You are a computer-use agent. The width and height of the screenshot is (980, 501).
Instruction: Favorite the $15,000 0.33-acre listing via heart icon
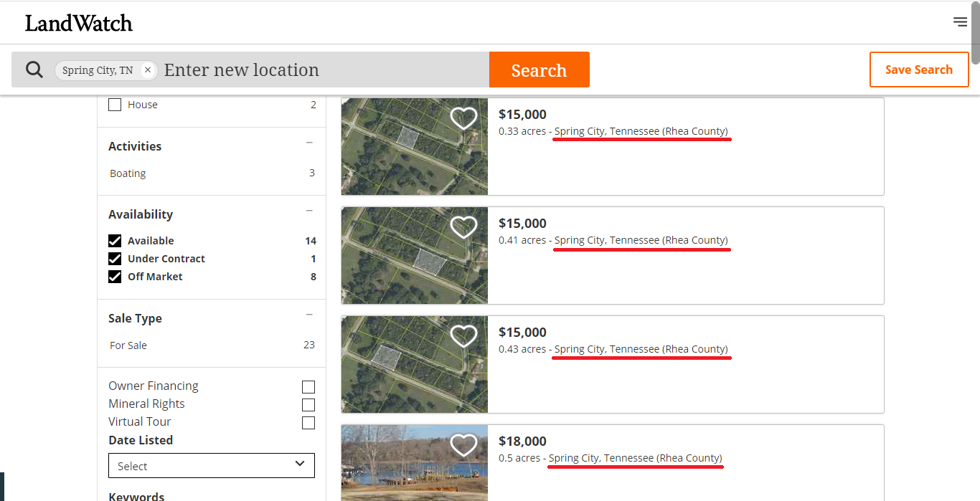(x=463, y=118)
